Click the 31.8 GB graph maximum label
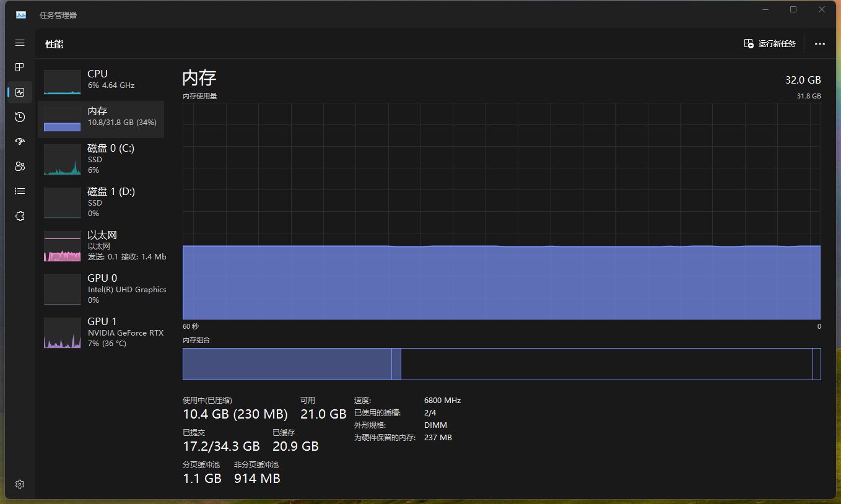 (x=809, y=96)
